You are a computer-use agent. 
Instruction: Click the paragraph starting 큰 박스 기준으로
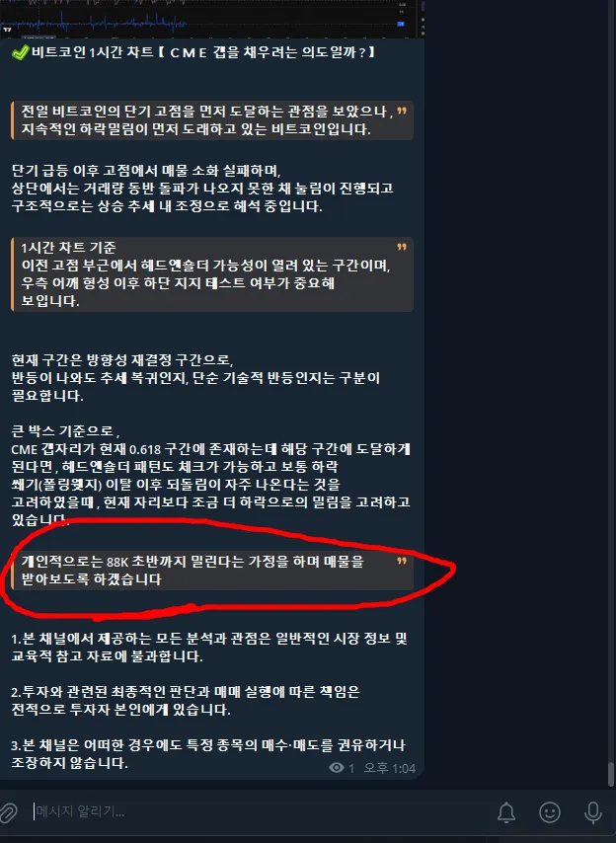point(211,475)
